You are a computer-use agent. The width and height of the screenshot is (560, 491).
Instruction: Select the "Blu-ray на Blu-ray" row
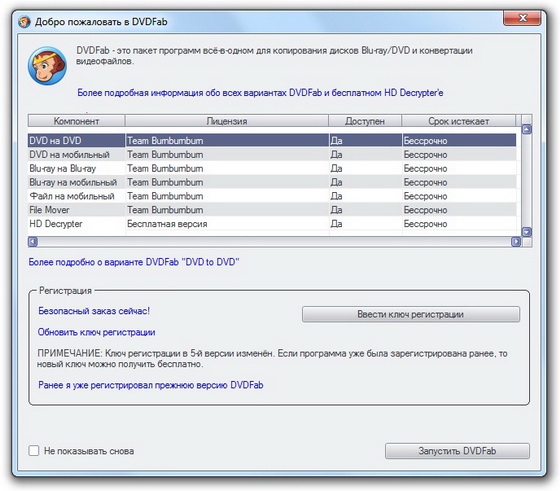point(272,168)
